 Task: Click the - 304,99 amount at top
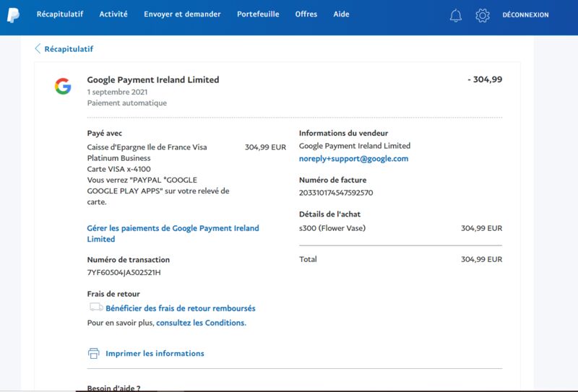click(x=485, y=79)
